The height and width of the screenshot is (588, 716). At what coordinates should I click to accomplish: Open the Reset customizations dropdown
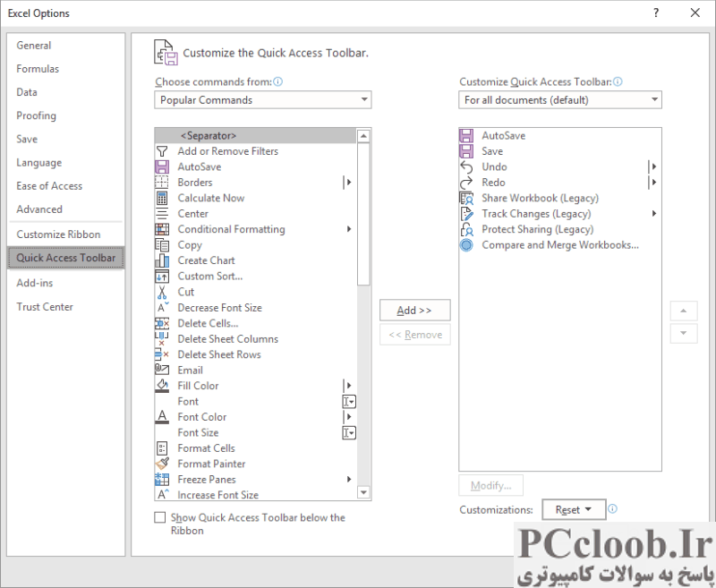[574, 509]
